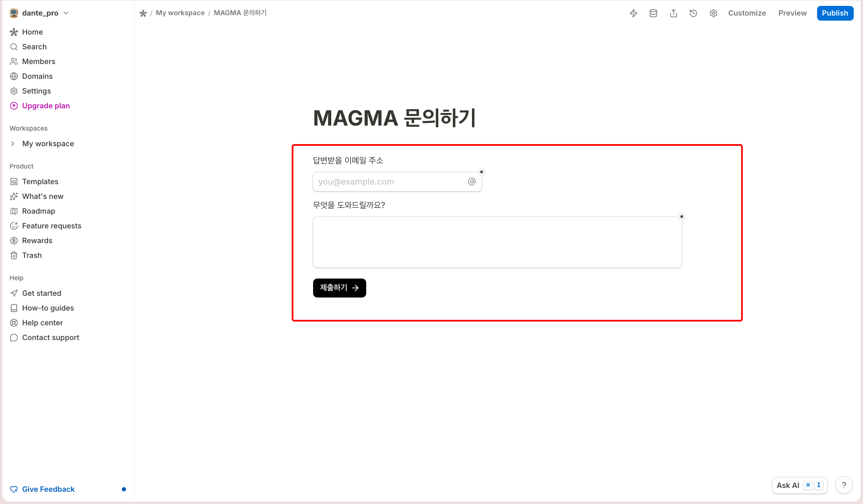Open Settings in sidebar
Screen dimensions: 863x504
coord(36,91)
